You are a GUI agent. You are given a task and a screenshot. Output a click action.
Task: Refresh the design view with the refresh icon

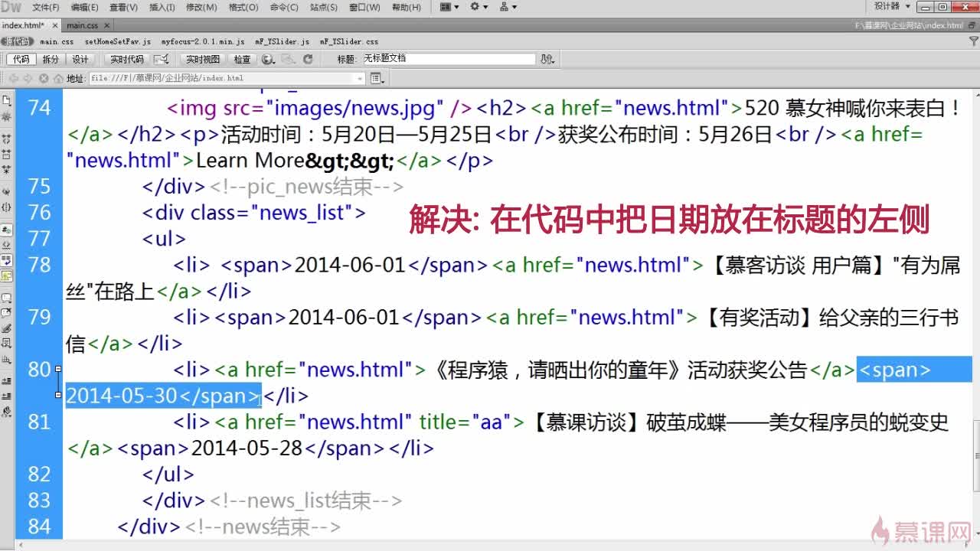(x=308, y=59)
